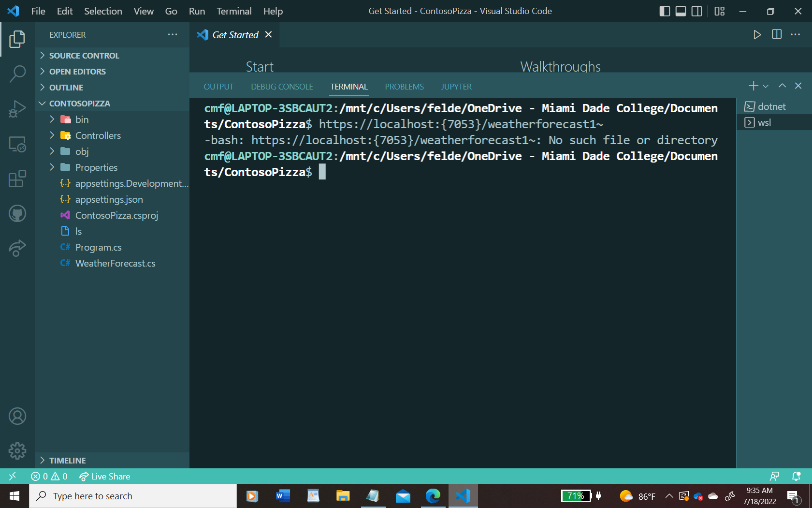Viewport: 812px width, 508px height.
Task: Switch to the Debug Console tab
Action: (282, 87)
